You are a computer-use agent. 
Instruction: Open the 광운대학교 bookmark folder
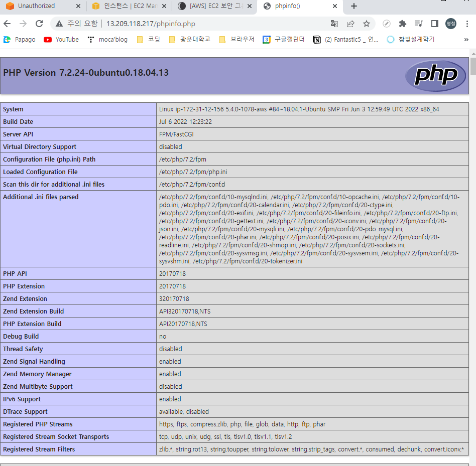tap(190, 40)
